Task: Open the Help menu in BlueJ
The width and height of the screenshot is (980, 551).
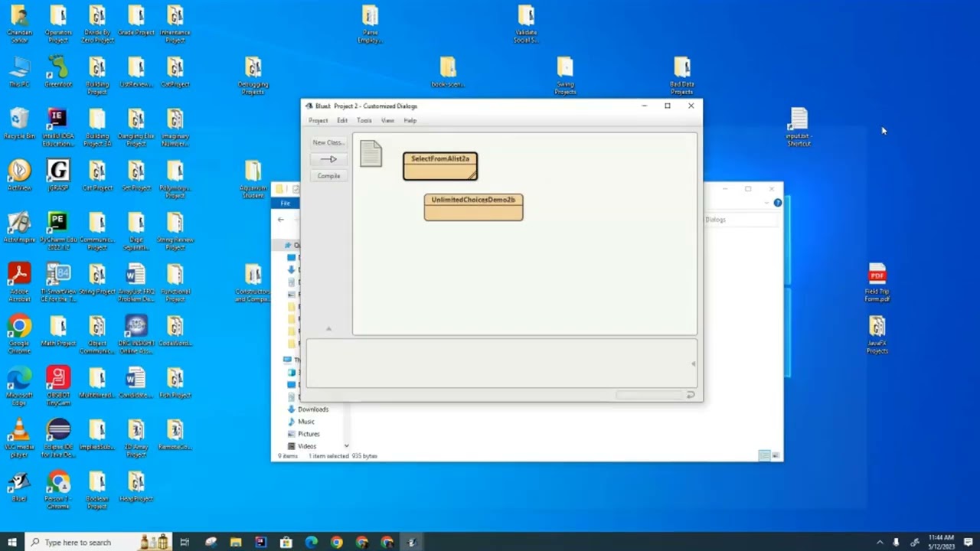Action: pos(410,120)
